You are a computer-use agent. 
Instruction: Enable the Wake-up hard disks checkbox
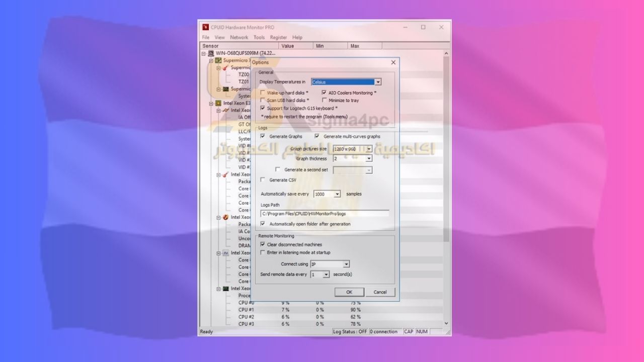click(263, 93)
